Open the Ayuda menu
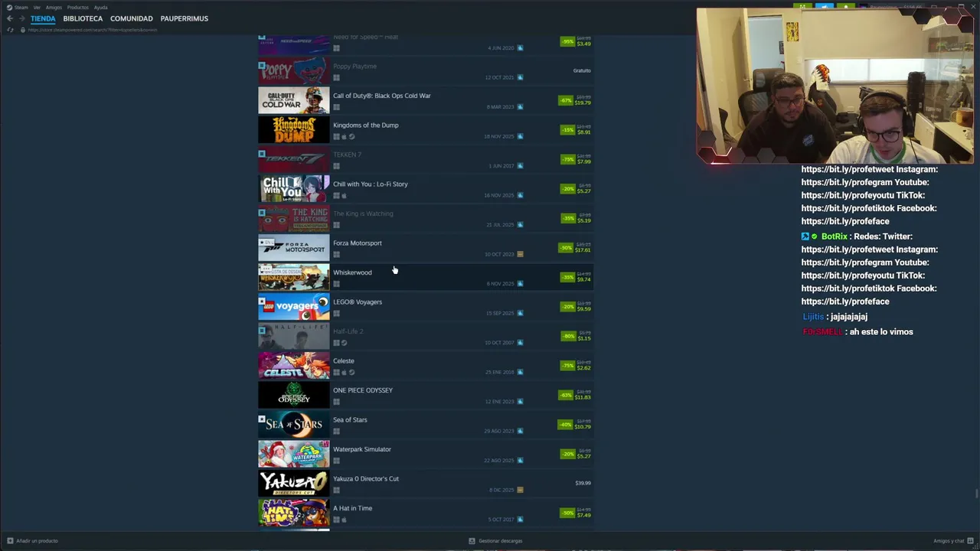Screen dimensions: 980x551 (100, 7)
